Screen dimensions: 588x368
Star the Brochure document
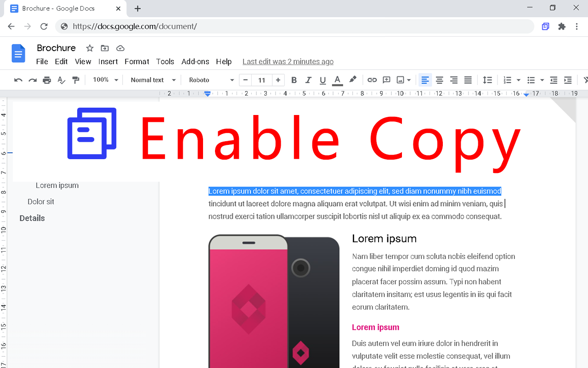[x=90, y=48]
